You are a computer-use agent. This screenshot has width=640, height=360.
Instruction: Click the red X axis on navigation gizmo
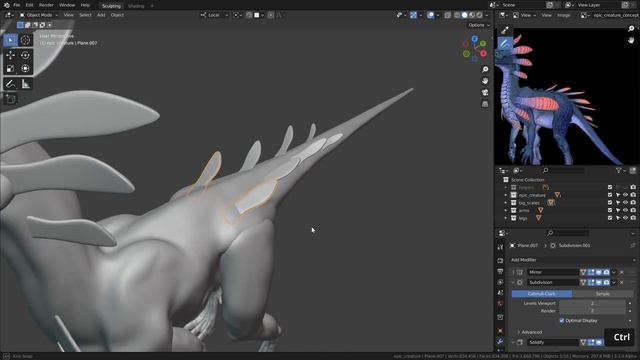tap(484, 53)
